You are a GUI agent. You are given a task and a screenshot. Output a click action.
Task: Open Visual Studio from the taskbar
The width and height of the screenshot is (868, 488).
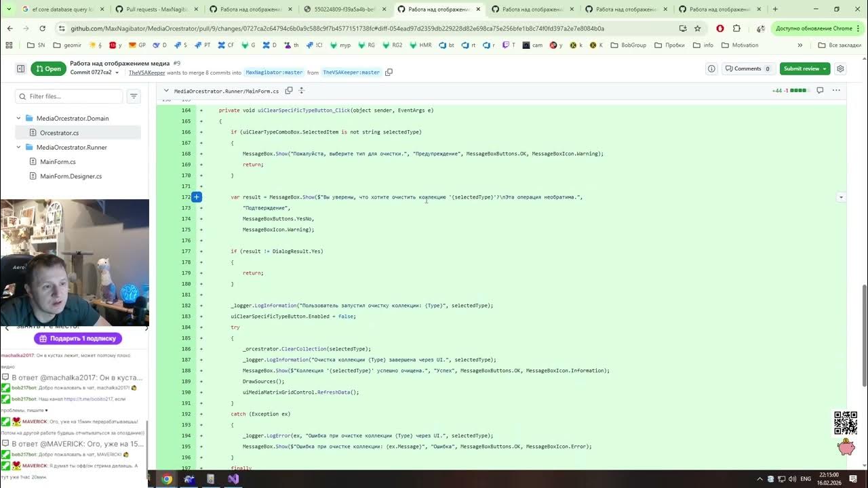click(x=233, y=479)
